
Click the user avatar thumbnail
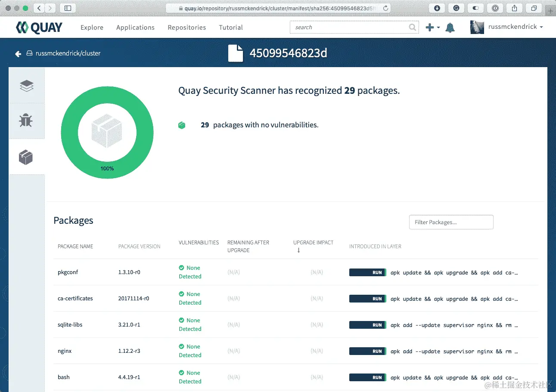click(x=477, y=27)
